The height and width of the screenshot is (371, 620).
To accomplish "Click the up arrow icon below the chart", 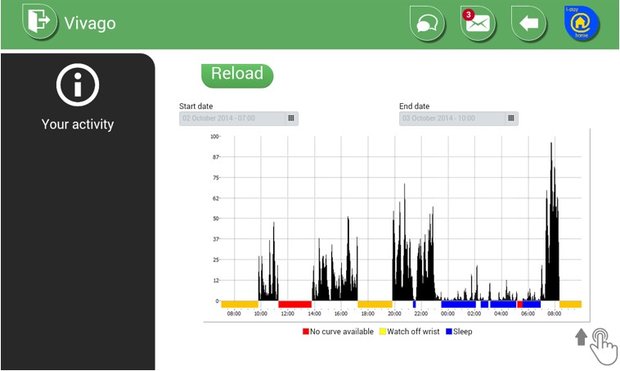I will point(581,337).
